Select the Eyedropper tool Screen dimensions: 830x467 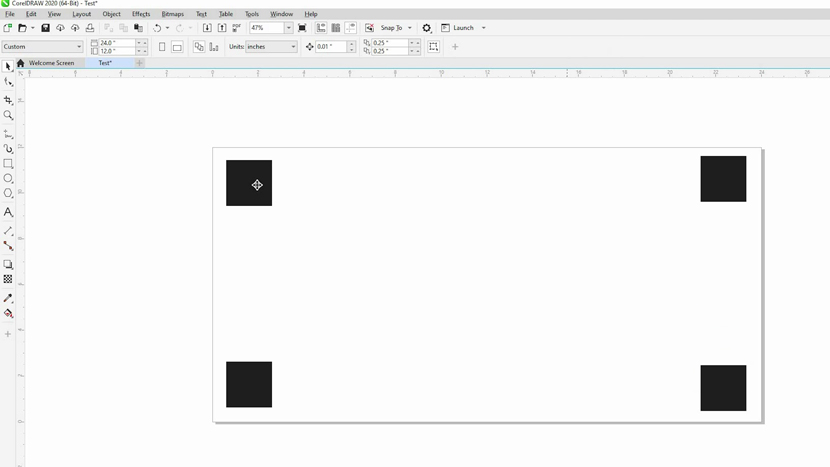click(x=8, y=298)
